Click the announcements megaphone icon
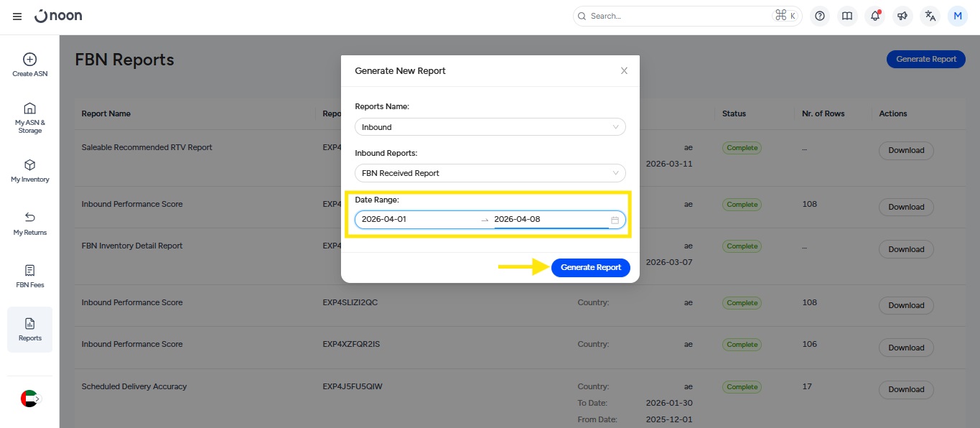The width and height of the screenshot is (980, 428). [x=902, y=16]
